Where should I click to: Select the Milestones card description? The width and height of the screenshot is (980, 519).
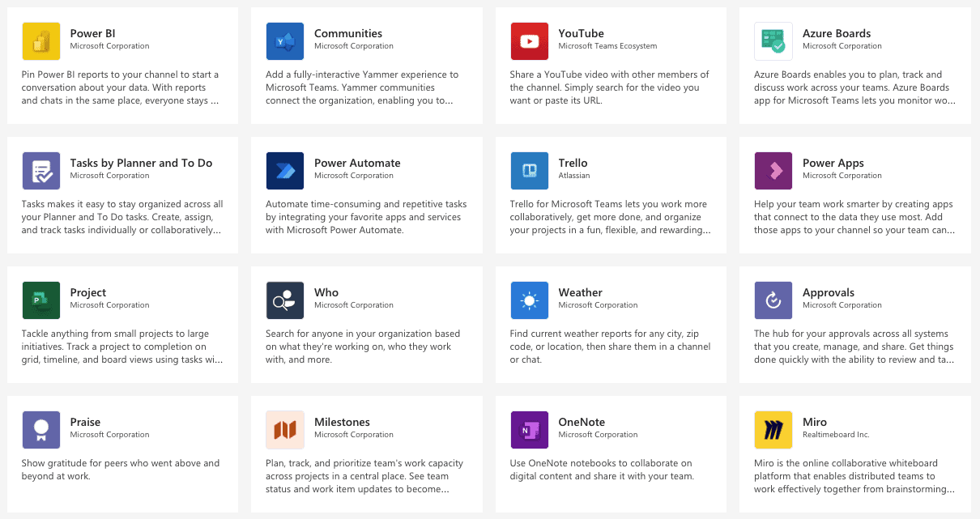coord(364,476)
